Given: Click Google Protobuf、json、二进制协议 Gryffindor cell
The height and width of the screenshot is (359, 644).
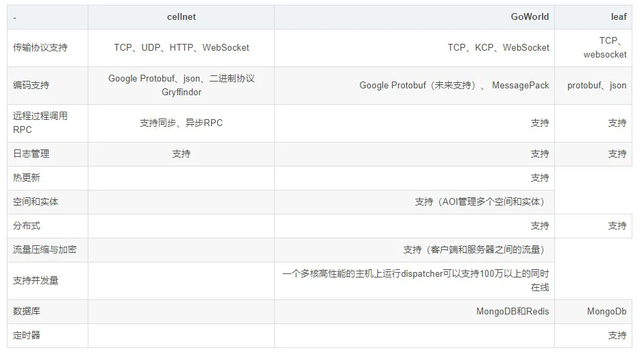Looking at the screenshot, I should pos(181,85).
